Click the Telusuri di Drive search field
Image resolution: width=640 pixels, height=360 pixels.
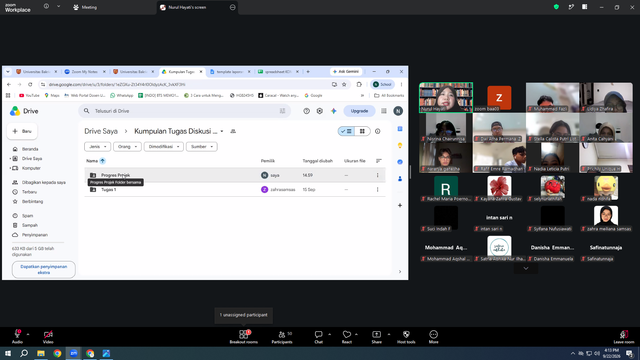coord(184,111)
